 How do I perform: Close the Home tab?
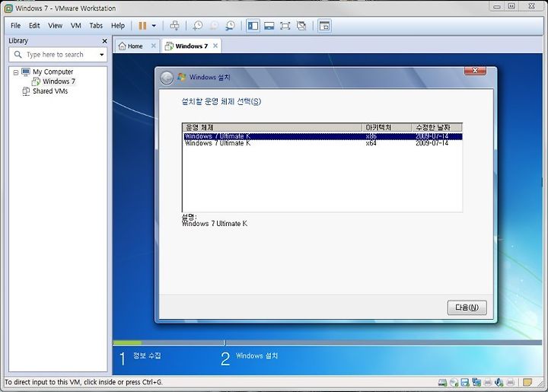tap(154, 46)
